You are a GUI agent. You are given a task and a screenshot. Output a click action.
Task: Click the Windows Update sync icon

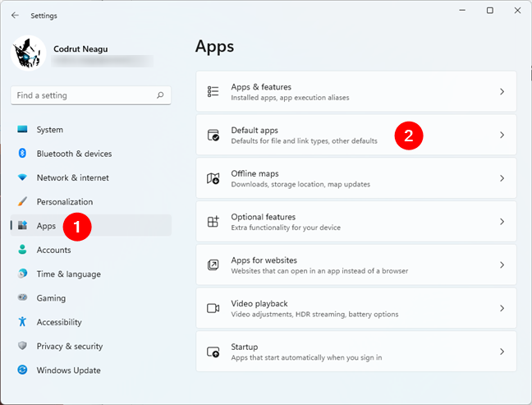click(22, 370)
